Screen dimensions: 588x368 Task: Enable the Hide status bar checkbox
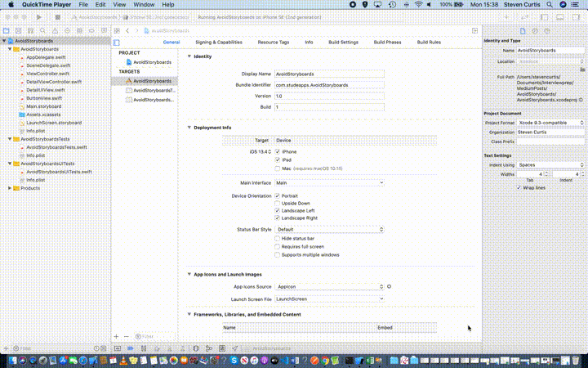click(278, 239)
